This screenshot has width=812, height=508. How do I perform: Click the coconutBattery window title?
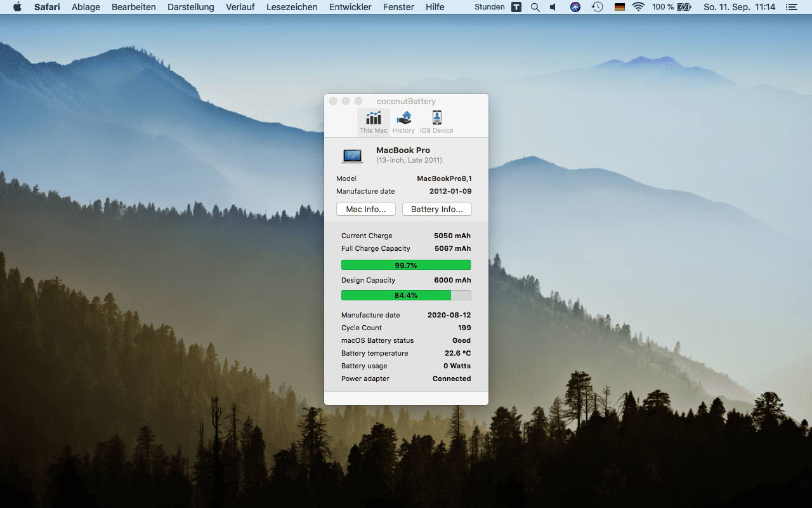[x=406, y=102]
